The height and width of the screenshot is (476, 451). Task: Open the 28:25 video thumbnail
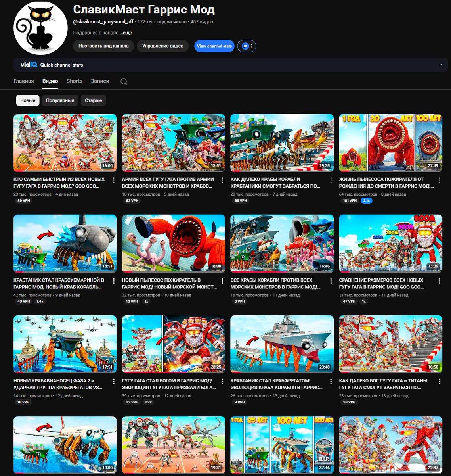(x=174, y=344)
